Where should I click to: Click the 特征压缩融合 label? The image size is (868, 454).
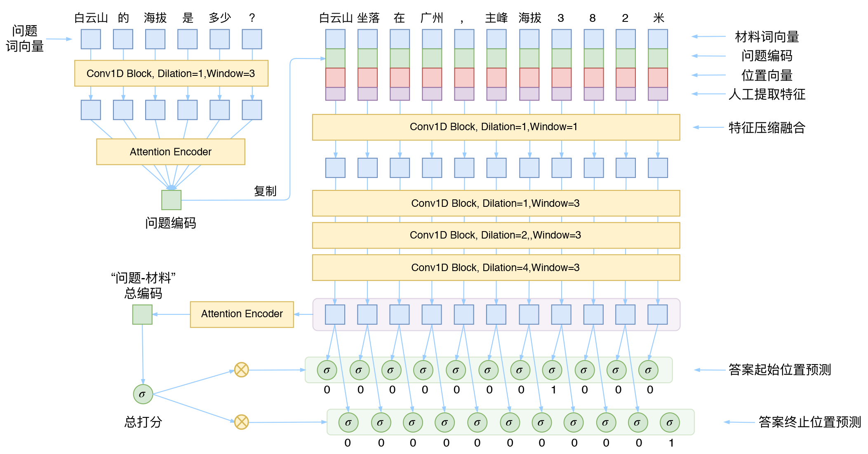click(x=767, y=127)
